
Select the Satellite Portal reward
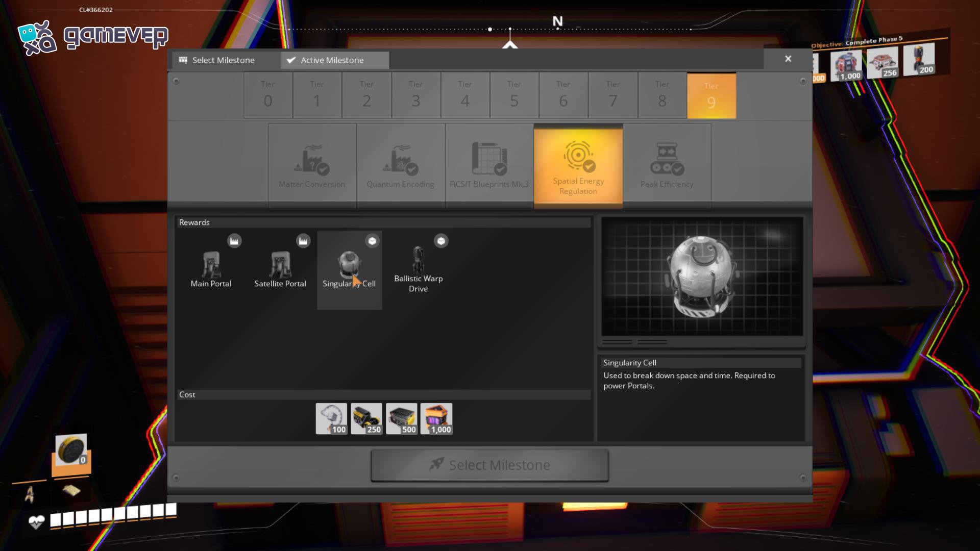click(280, 270)
